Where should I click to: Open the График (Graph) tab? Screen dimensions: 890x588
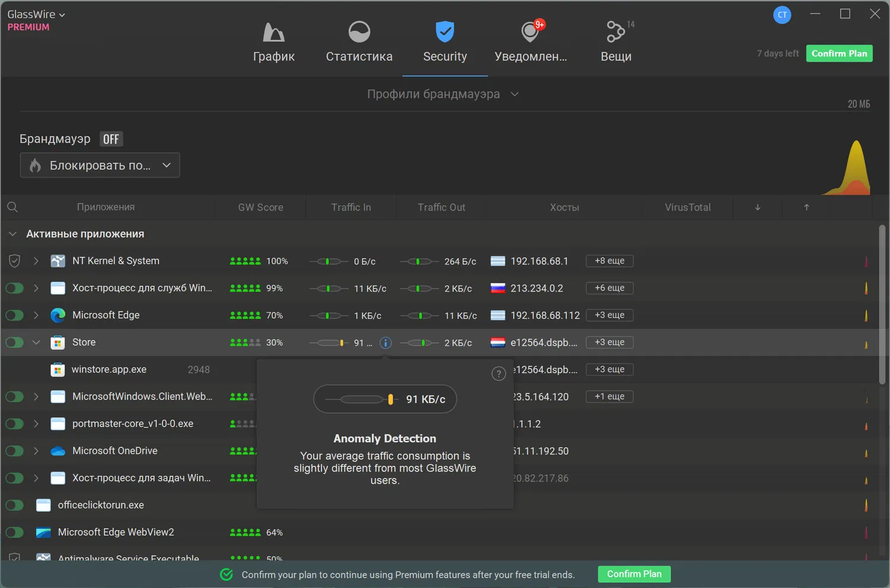274,43
